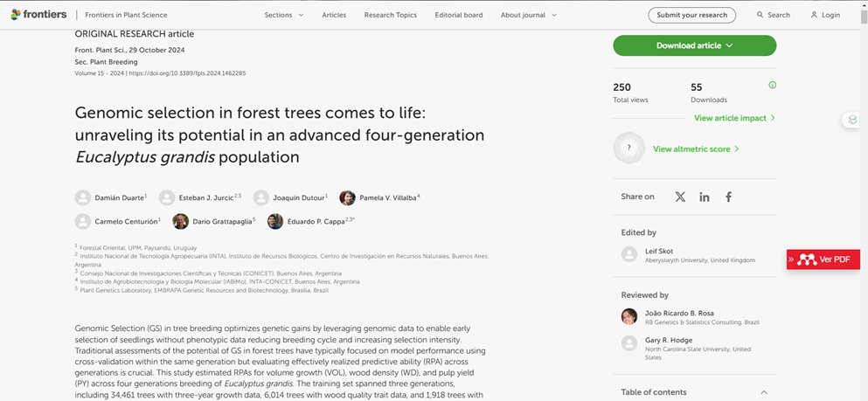Screen dimensions: 868x401
Task: Open Carmelo Centurión's author avatar
Action: (x=83, y=221)
